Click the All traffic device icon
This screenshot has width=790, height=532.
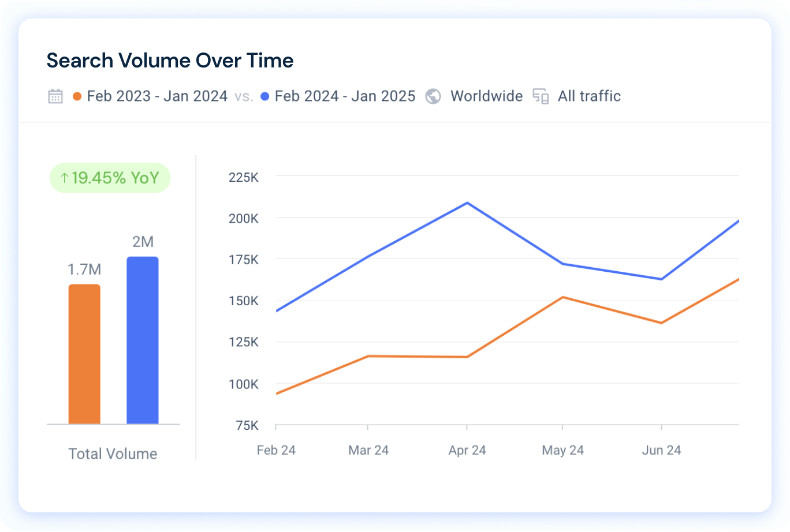click(541, 97)
